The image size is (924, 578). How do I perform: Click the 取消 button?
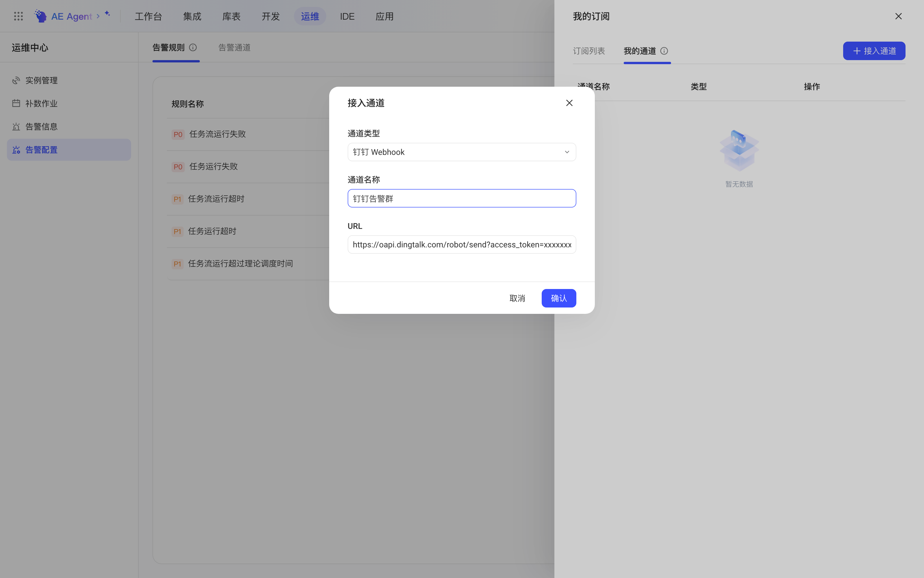tap(517, 298)
